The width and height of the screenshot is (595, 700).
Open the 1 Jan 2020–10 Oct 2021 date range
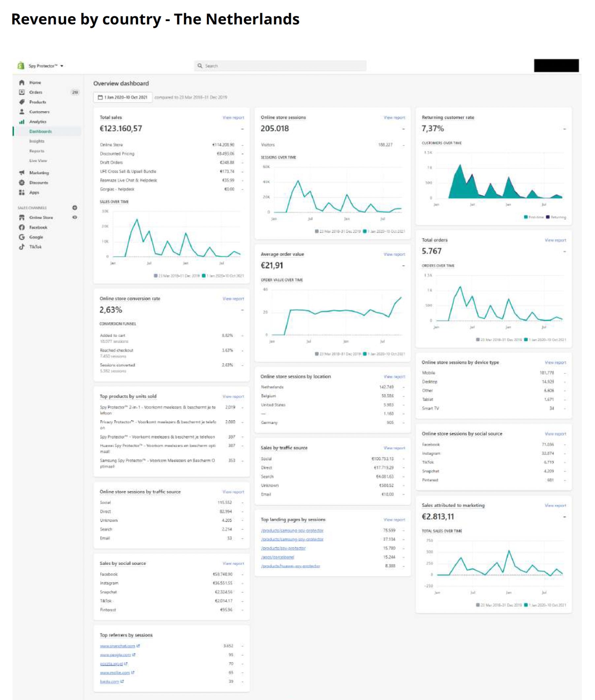tap(123, 97)
